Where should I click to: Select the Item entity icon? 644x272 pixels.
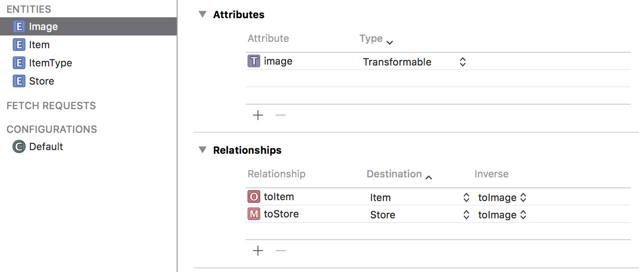[x=19, y=45]
